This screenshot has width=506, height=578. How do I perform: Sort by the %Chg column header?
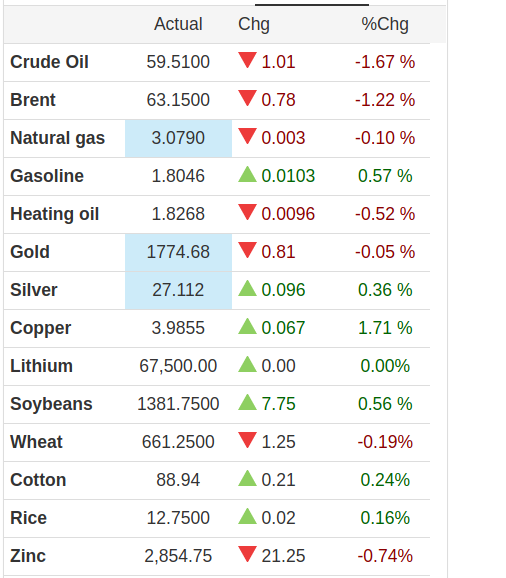coord(385,24)
